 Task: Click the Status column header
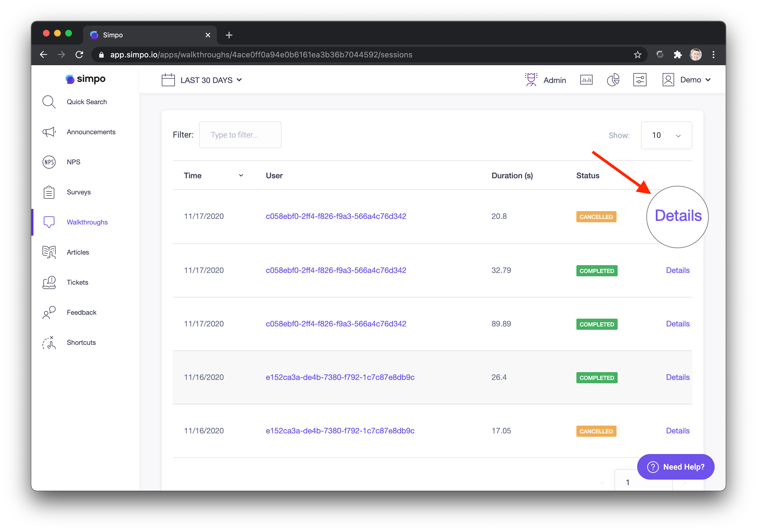(x=588, y=175)
